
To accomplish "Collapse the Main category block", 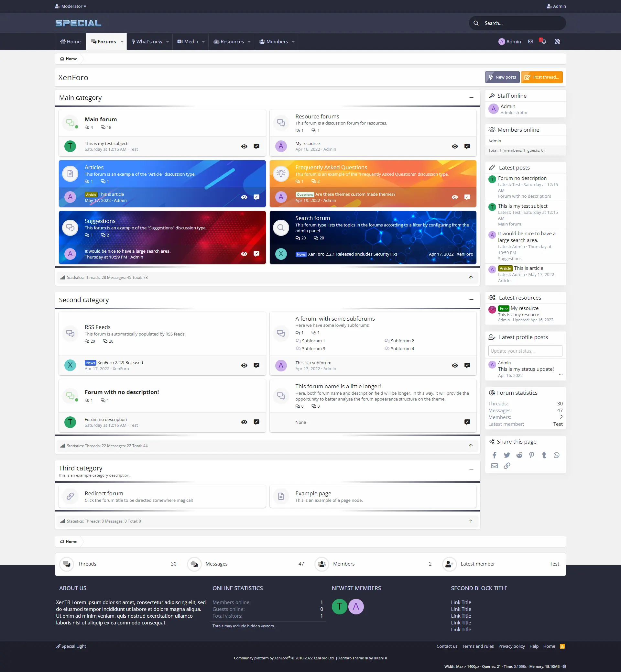I will click(x=472, y=97).
